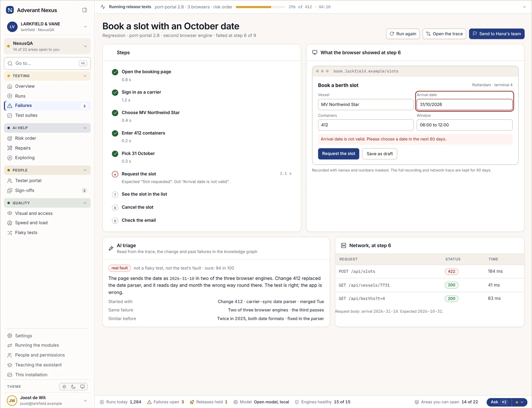Click the release tests progress bar

[260, 7]
